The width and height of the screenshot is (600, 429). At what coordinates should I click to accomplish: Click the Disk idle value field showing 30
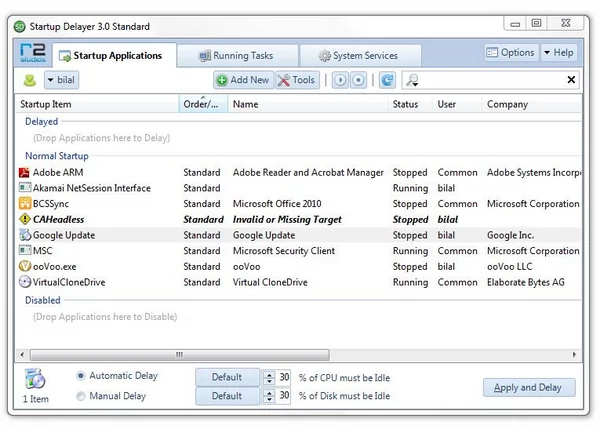(x=283, y=395)
